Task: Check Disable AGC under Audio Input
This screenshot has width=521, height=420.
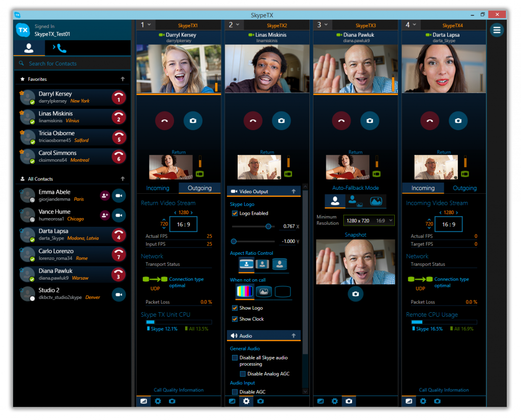Action: click(235, 392)
